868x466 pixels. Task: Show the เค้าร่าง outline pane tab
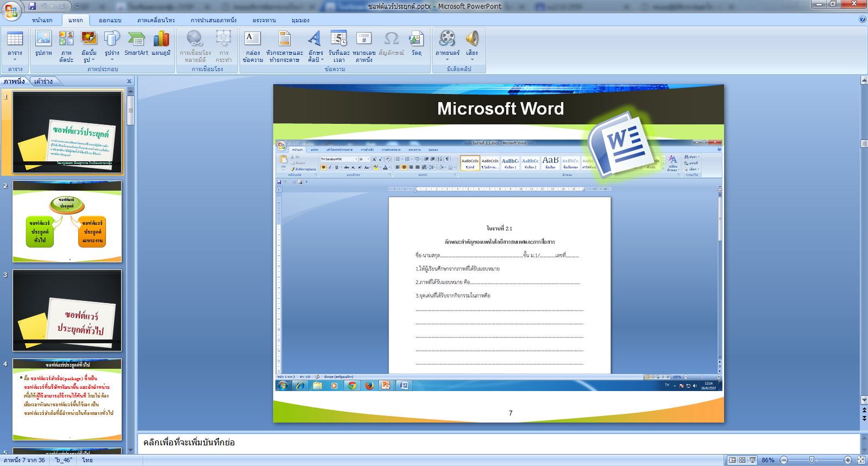click(x=43, y=81)
